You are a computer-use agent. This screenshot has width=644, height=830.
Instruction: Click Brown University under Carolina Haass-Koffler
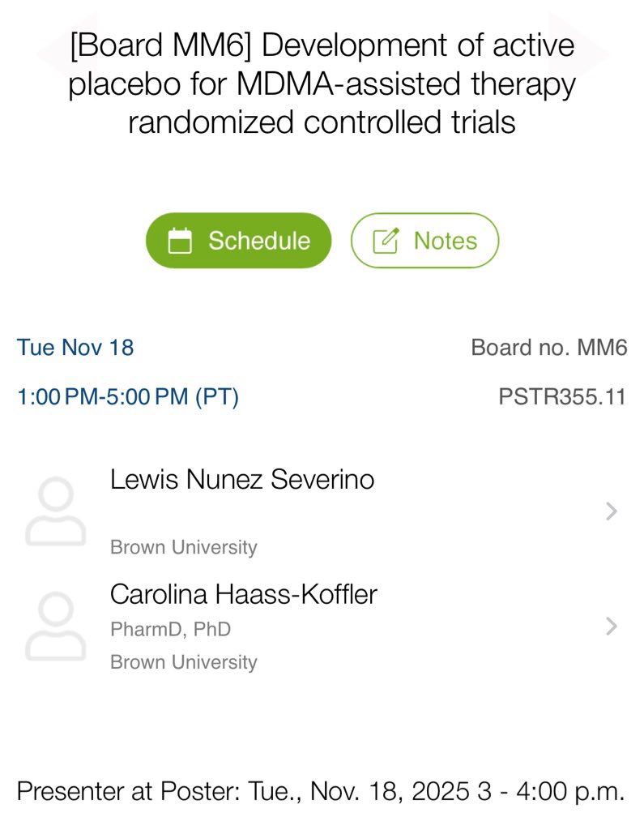[184, 662]
